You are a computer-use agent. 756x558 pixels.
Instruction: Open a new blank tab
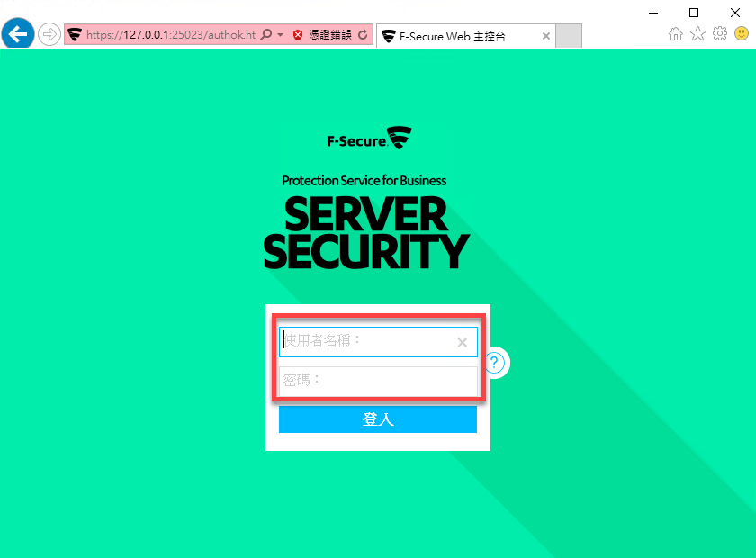pyautogui.click(x=569, y=36)
